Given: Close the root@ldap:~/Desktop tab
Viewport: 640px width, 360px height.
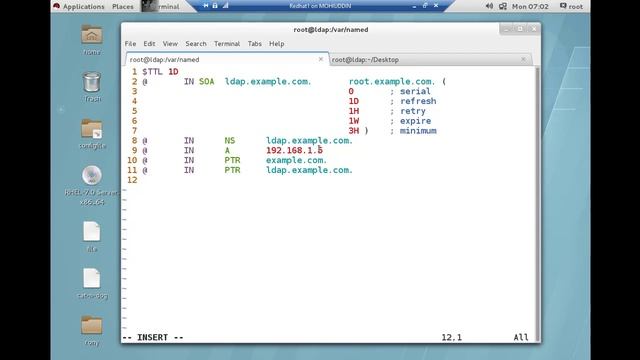Looking at the screenshot, I should [x=523, y=59].
